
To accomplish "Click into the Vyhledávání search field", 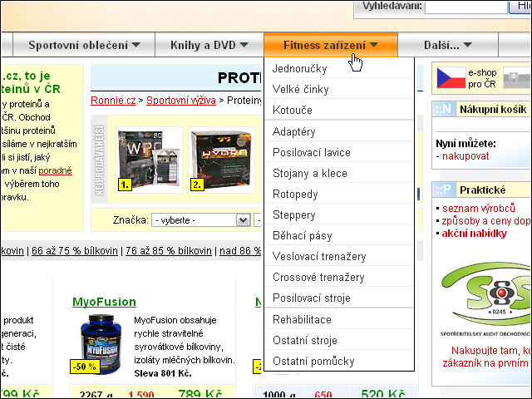I will point(466,6).
